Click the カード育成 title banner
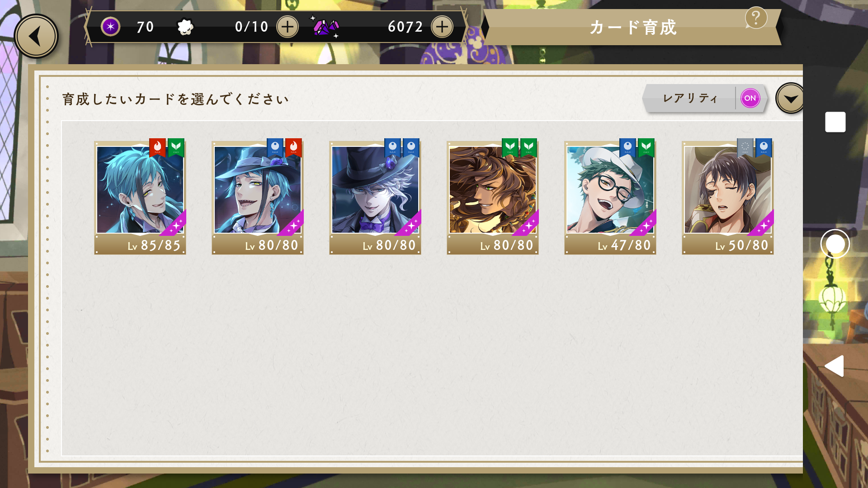Screen dimensions: 868x488 coord(633,28)
